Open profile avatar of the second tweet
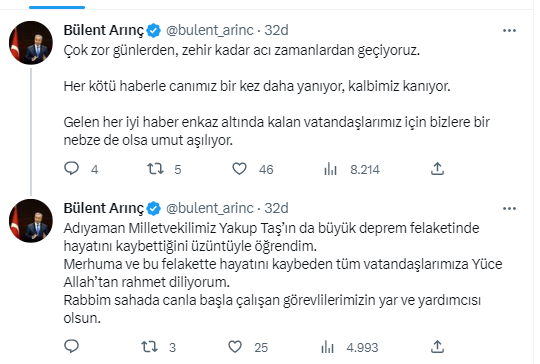This screenshot has height=364, width=540. [x=31, y=221]
